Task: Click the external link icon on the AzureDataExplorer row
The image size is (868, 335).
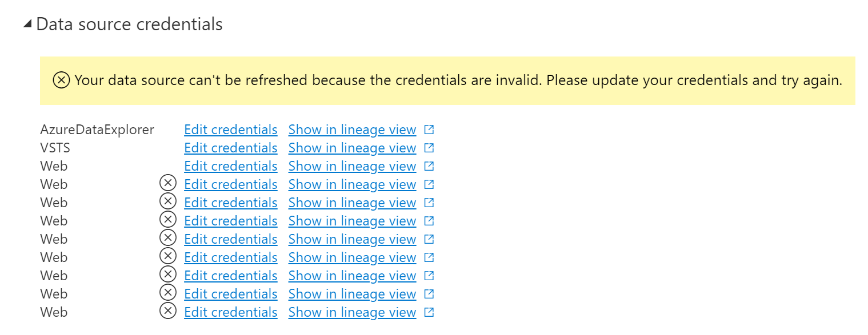Action: pyautogui.click(x=428, y=130)
